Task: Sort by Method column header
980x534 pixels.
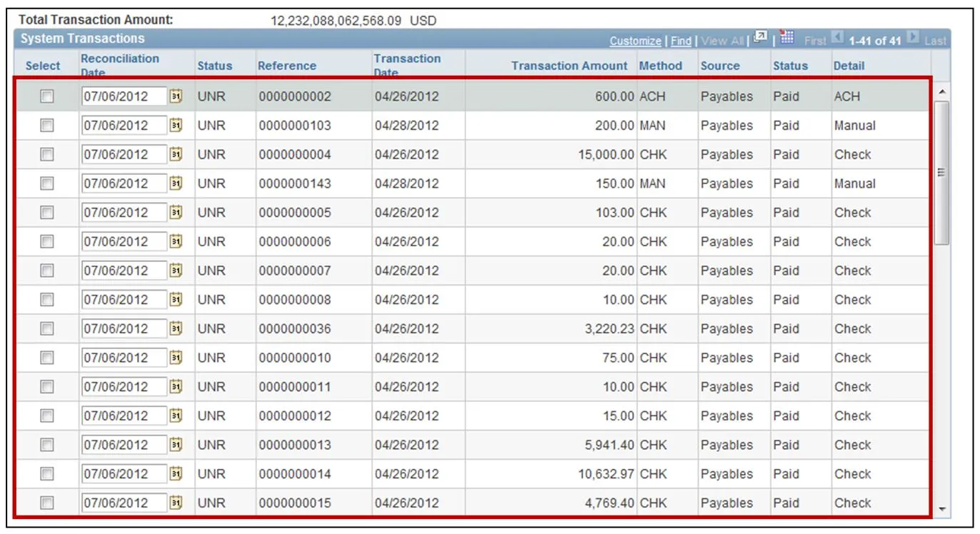Action: (x=660, y=66)
